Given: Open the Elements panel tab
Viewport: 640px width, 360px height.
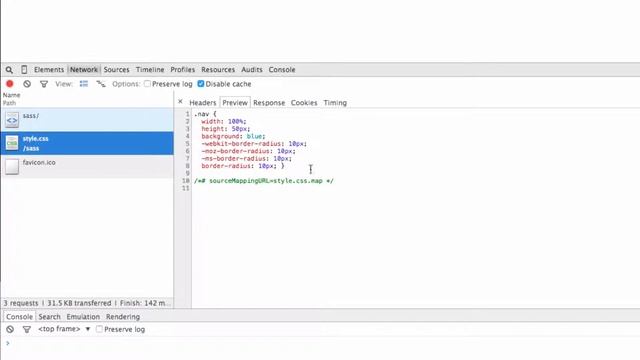Looking at the screenshot, I should click(x=49, y=70).
